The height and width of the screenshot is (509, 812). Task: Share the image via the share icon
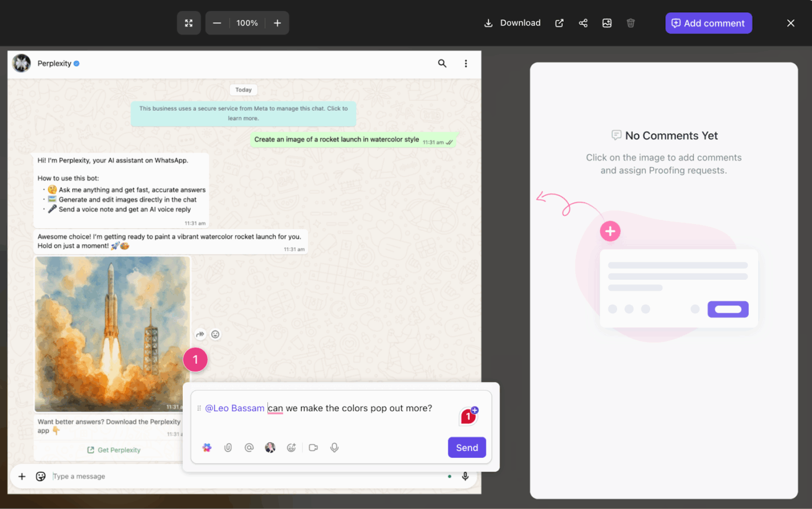(583, 23)
